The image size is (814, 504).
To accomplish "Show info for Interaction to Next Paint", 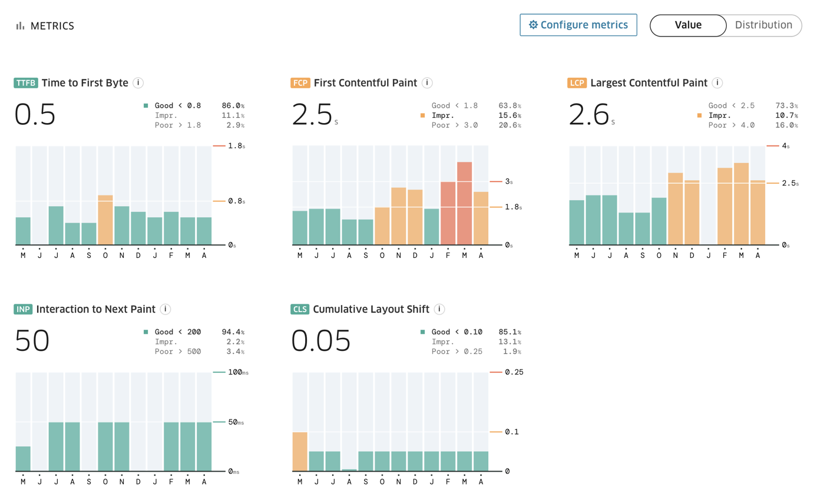I will pyautogui.click(x=166, y=309).
